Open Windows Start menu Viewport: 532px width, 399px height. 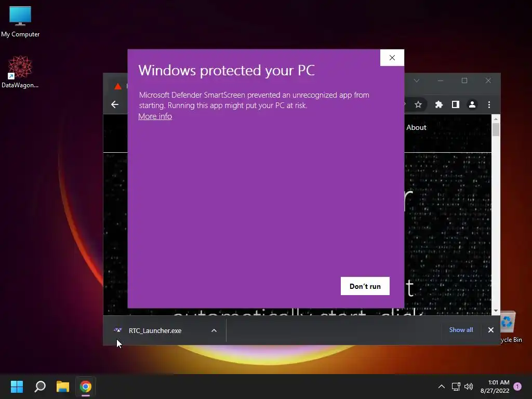[x=17, y=387]
